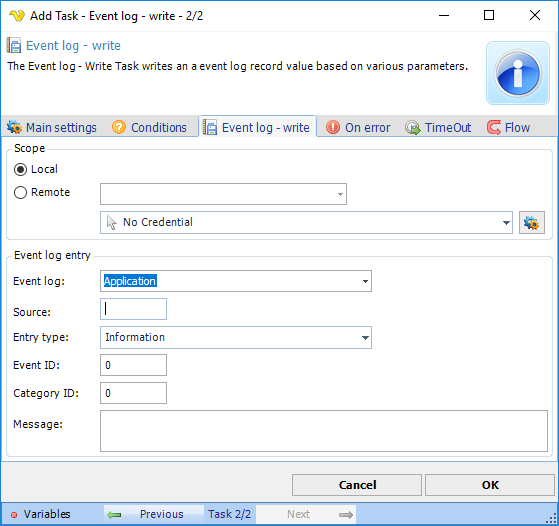The height and width of the screenshot is (526, 559).
Task: Click the green Previous arrow icon
Action: pyautogui.click(x=114, y=515)
